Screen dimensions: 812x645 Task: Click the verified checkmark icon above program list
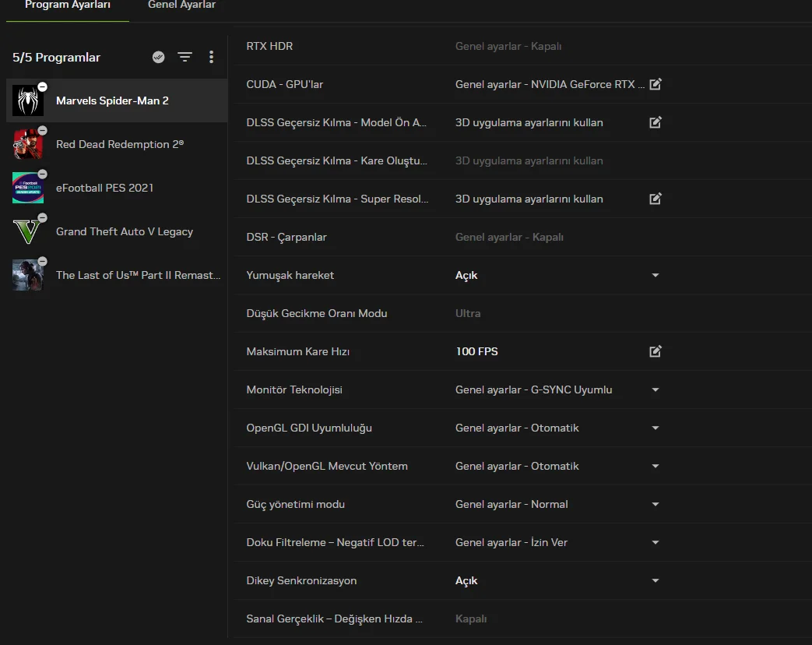pyautogui.click(x=158, y=57)
